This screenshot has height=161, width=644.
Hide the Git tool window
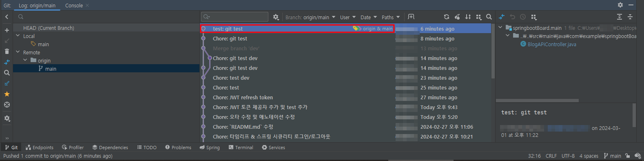[x=631, y=5]
